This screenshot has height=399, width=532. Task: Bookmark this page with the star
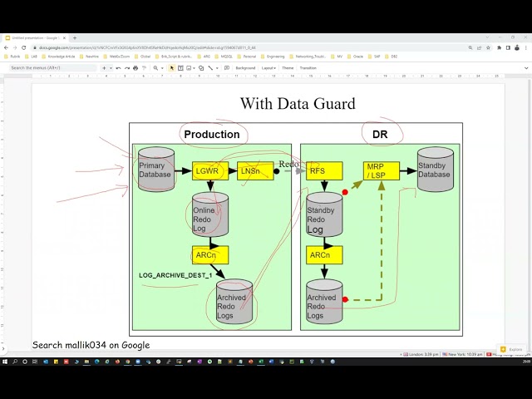(x=488, y=48)
